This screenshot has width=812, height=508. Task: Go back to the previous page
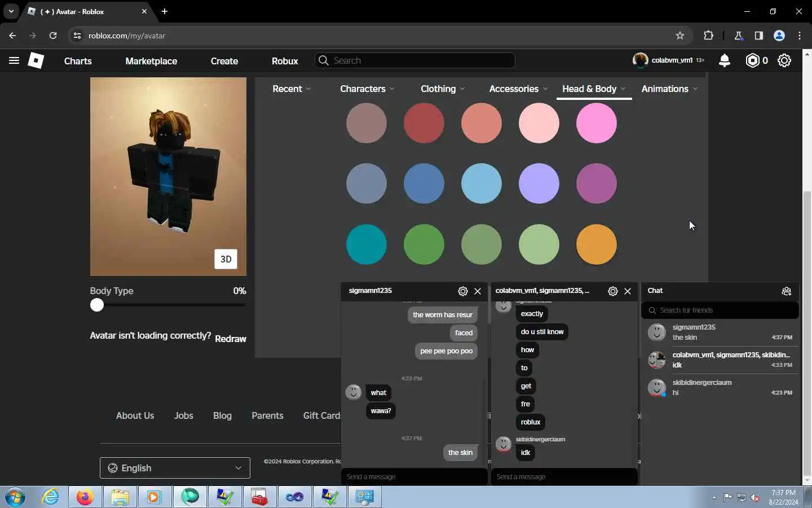12,36
